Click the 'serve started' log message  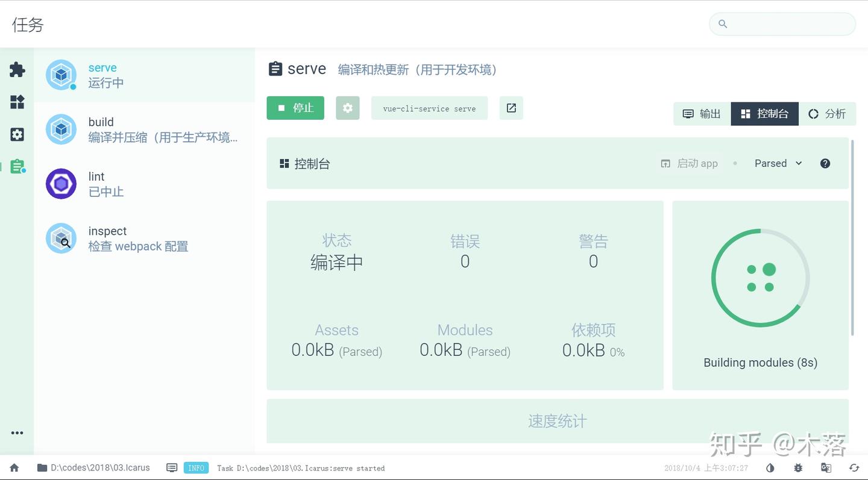pyautogui.click(x=301, y=468)
